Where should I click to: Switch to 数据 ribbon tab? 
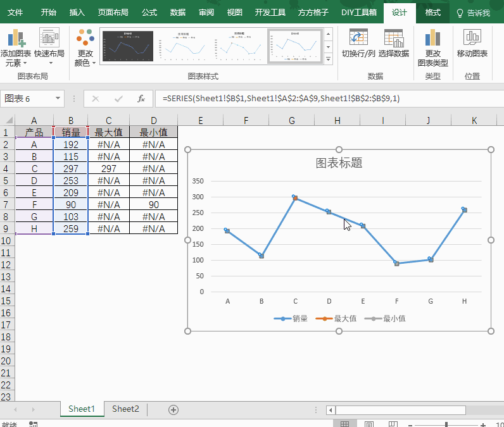coord(178,13)
